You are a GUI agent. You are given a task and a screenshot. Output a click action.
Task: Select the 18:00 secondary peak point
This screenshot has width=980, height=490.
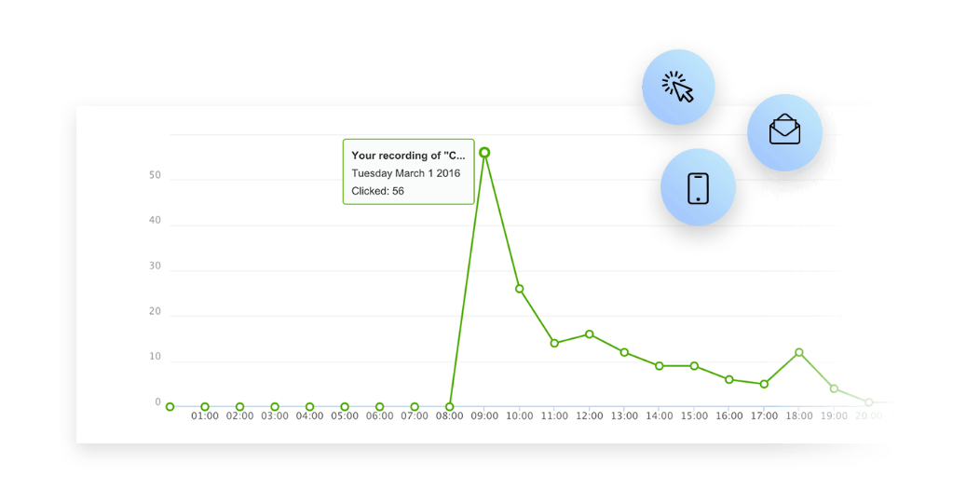coord(798,352)
